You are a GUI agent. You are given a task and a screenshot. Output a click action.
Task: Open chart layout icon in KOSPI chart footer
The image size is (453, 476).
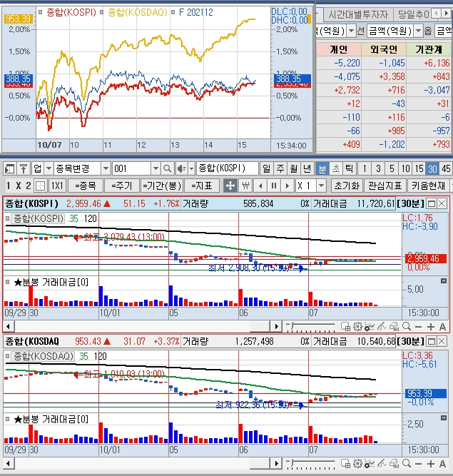(345, 327)
